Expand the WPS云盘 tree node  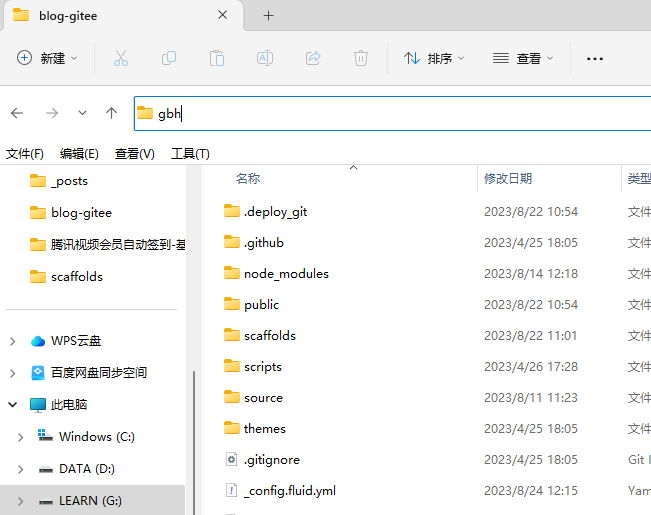click(12, 341)
